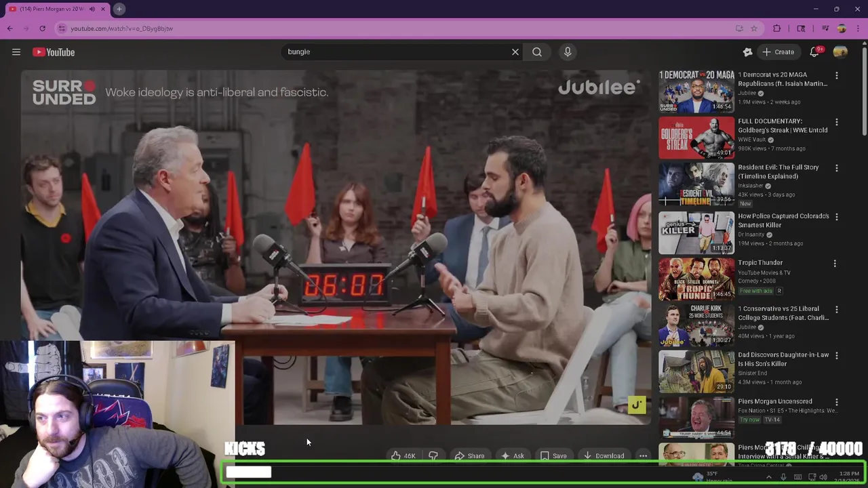Open the YouTube account avatar menu
The height and width of the screenshot is (488, 868).
pyautogui.click(x=840, y=52)
